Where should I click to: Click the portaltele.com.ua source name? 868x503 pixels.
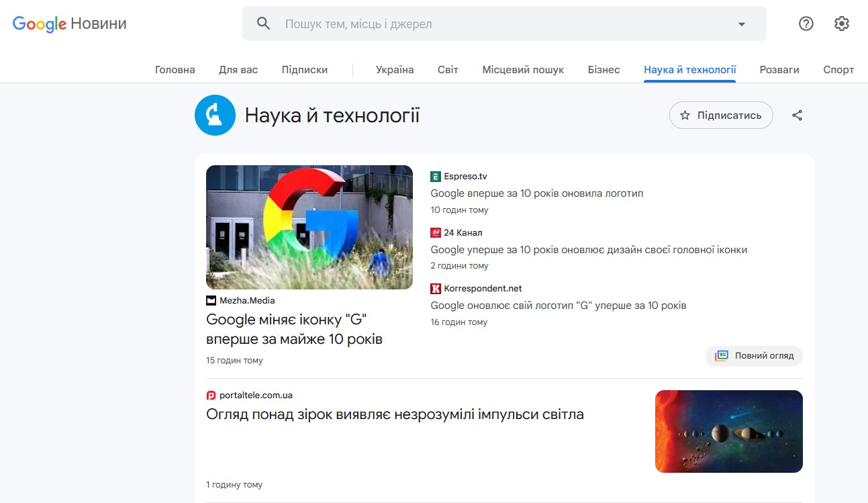pos(256,396)
